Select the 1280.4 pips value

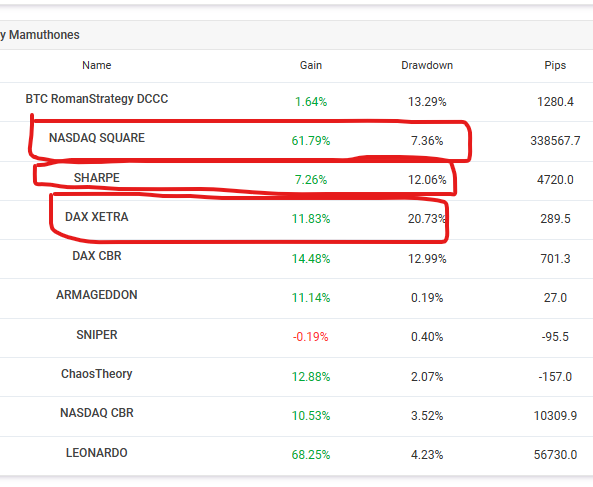tap(555, 102)
